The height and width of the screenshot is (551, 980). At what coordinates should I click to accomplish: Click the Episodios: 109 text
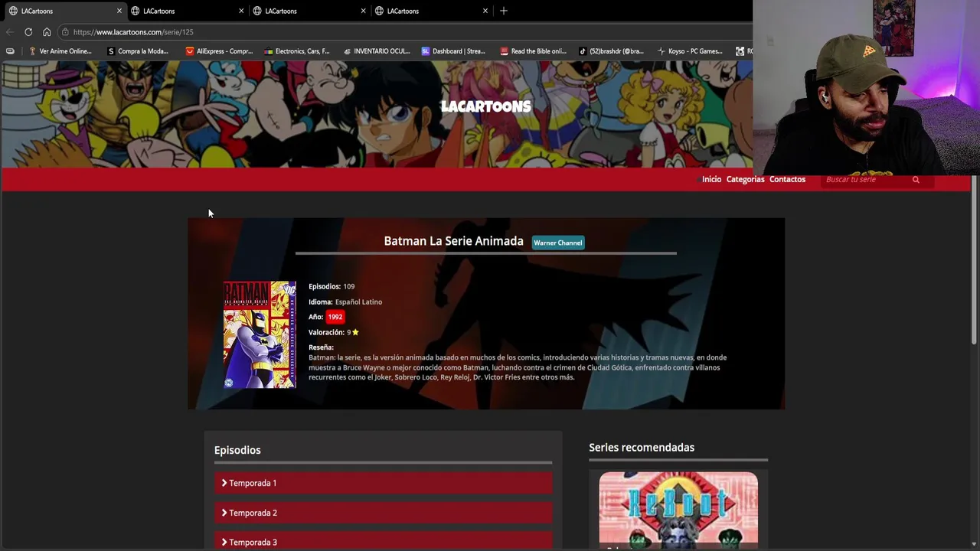point(332,286)
